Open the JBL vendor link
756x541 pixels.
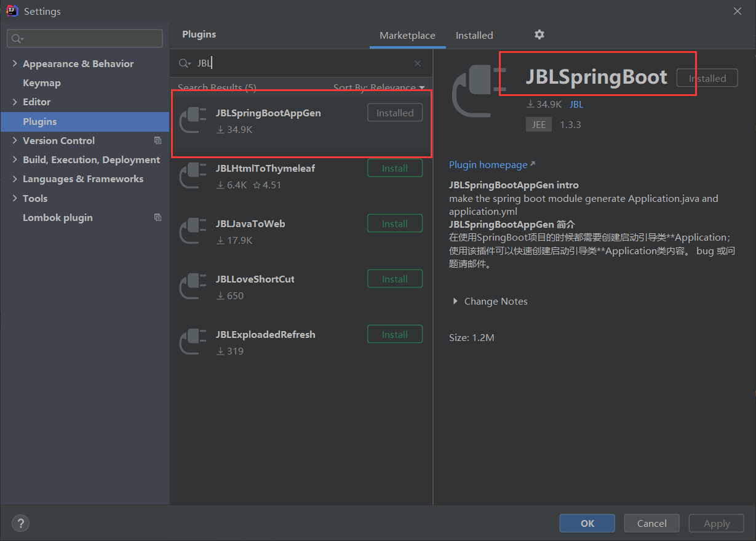[x=576, y=104]
